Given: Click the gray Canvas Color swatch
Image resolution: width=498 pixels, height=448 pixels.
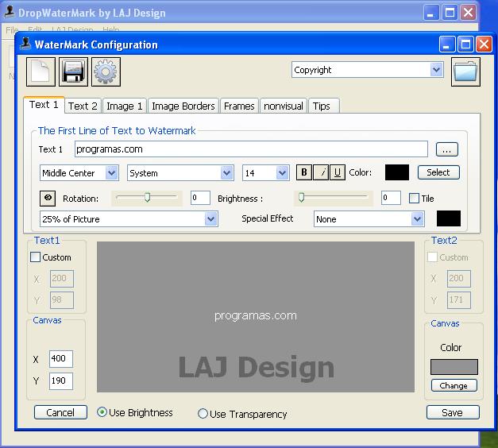Looking at the screenshot, I should click(x=454, y=367).
